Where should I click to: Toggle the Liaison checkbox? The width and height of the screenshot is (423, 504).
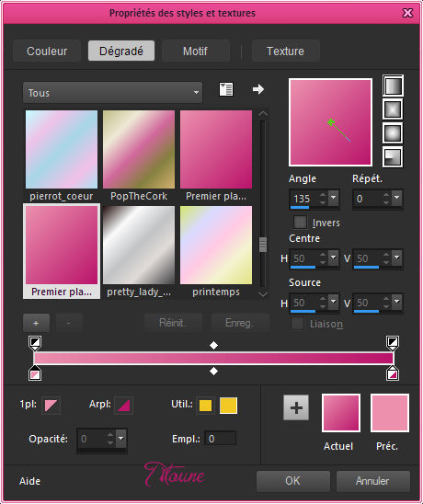(x=297, y=324)
